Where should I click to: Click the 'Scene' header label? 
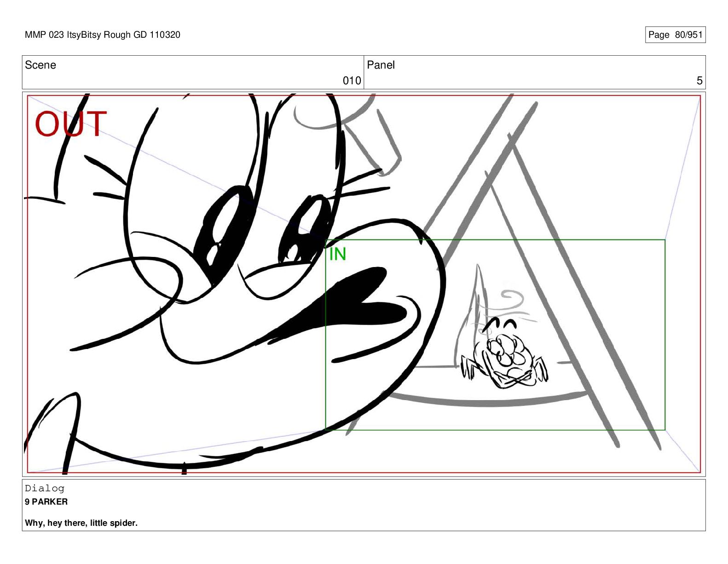(40, 65)
